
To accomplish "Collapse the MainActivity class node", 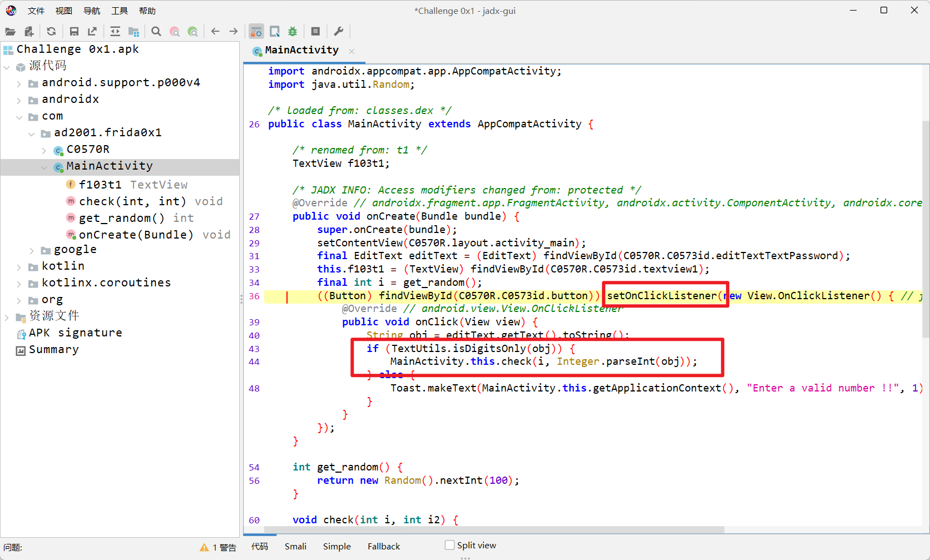I will 44,167.
